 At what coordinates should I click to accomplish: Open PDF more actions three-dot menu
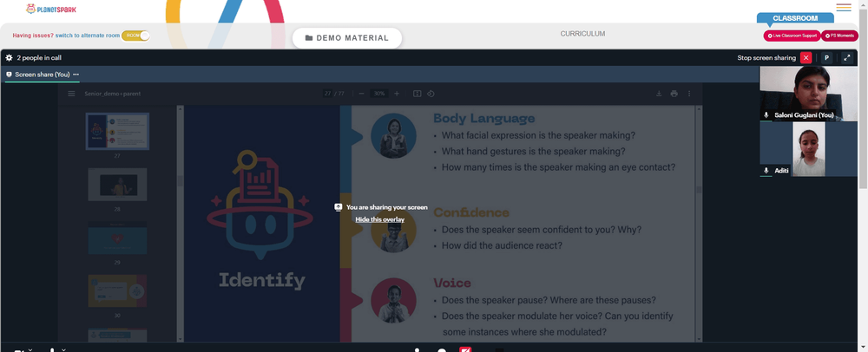coord(689,94)
